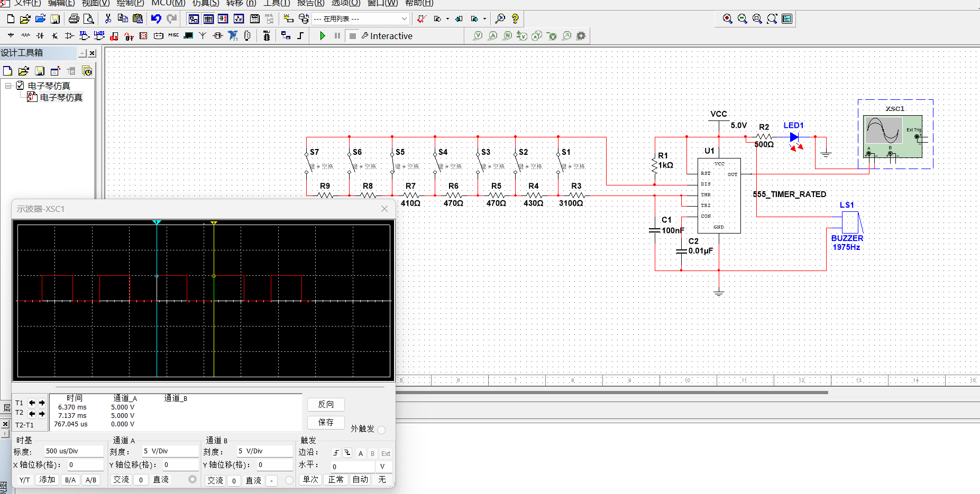Viewport: 980px width, 494px height.
Task: Select the Channel A radio button
Action: pos(193,479)
